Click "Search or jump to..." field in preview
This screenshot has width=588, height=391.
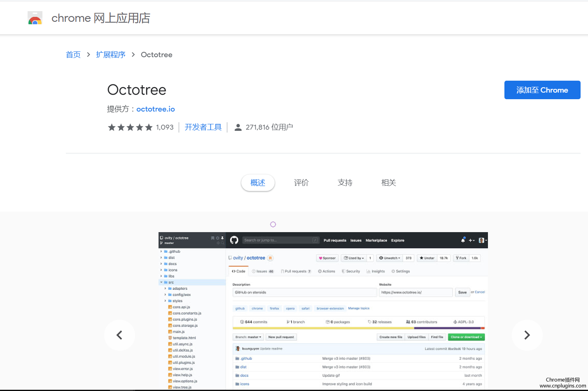click(x=280, y=240)
